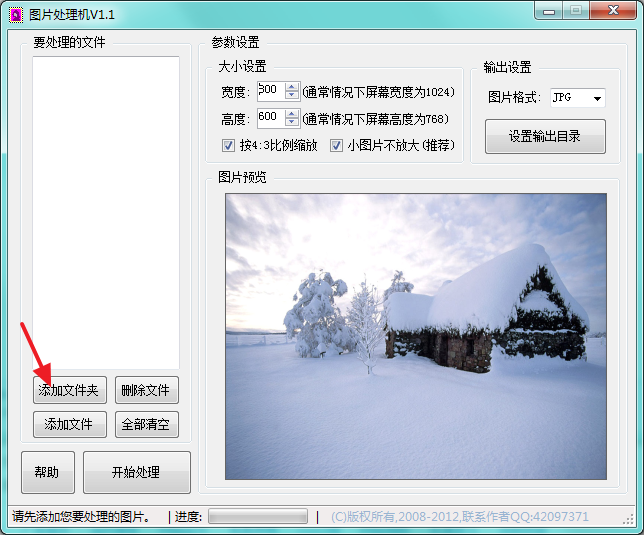Click the copyright QQ:42097371 status text

(x=460, y=517)
